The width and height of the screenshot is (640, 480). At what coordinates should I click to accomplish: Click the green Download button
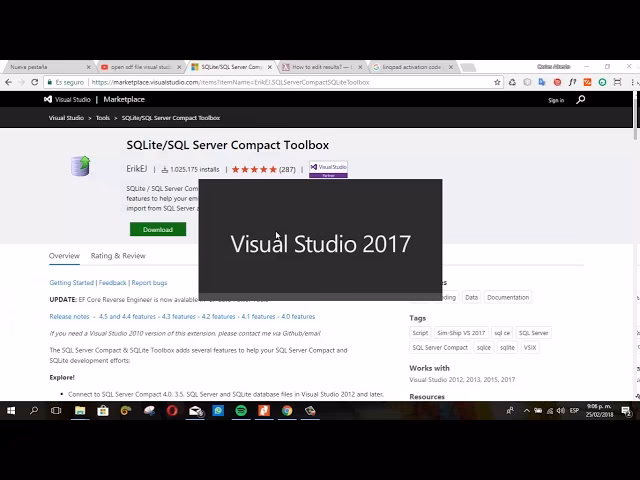158,229
